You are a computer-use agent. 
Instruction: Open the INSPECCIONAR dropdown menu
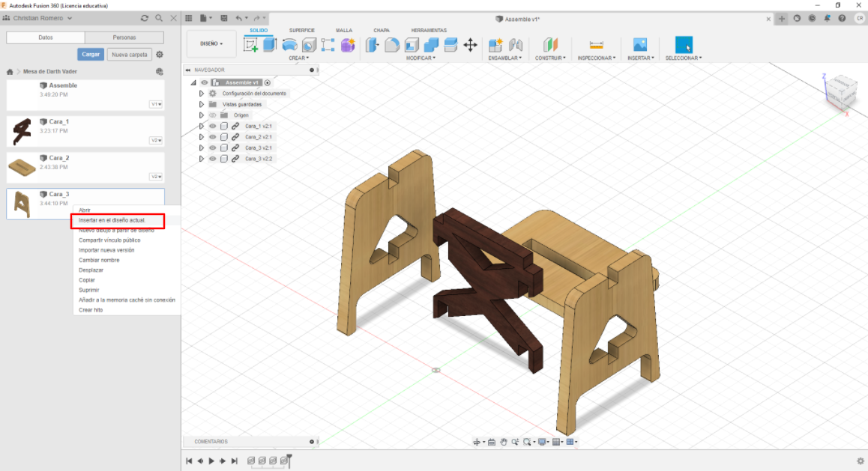(x=597, y=58)
